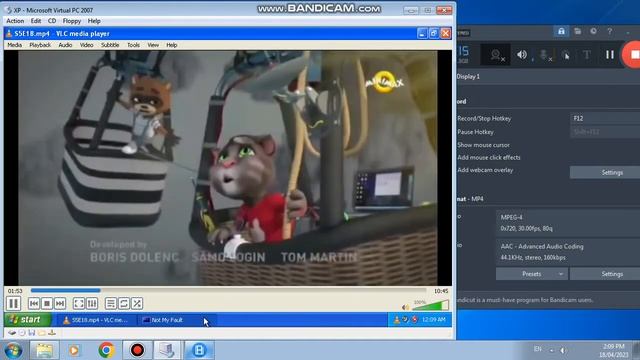Toggle VLC fullscreen mode
The height and width of the screenshot is (360, 640).
click(79, 303)
